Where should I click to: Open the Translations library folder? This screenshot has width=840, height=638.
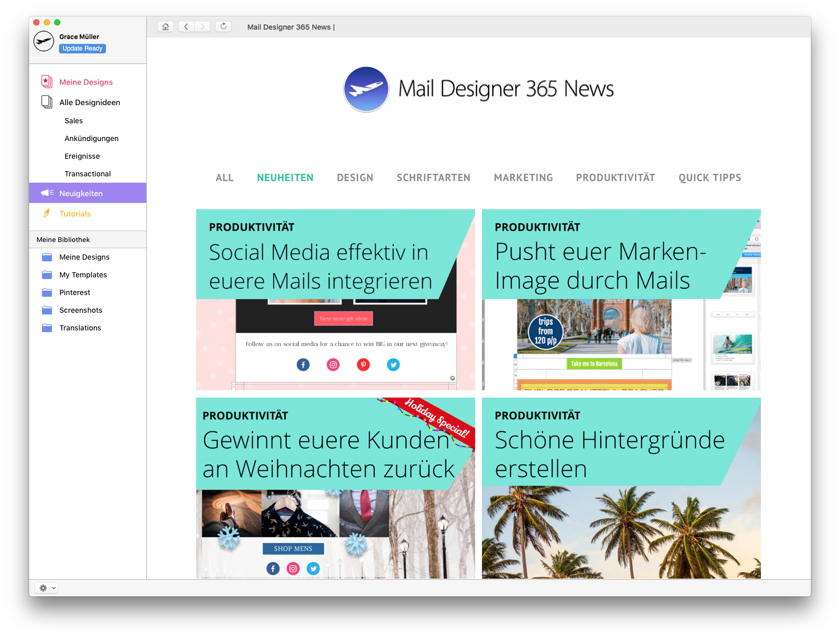80,328
